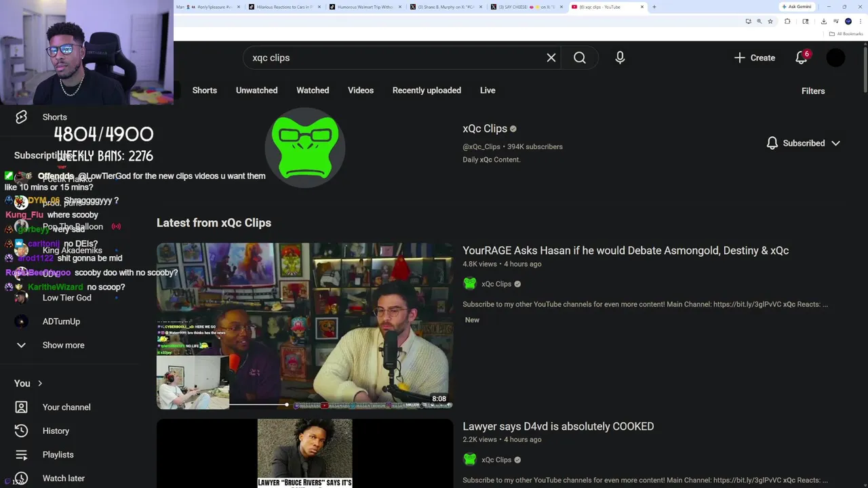Viewport: 868px width, 488px height.
Task: Click xQc Clips name under D4vd video
Action: pyautogui.click(x=496, y=460)
